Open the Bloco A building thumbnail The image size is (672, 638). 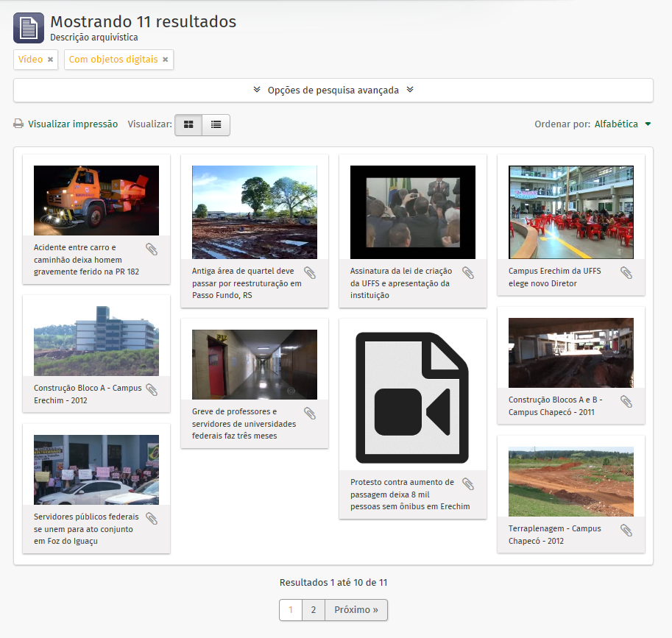pyautogui.click(x=96, y=341)
